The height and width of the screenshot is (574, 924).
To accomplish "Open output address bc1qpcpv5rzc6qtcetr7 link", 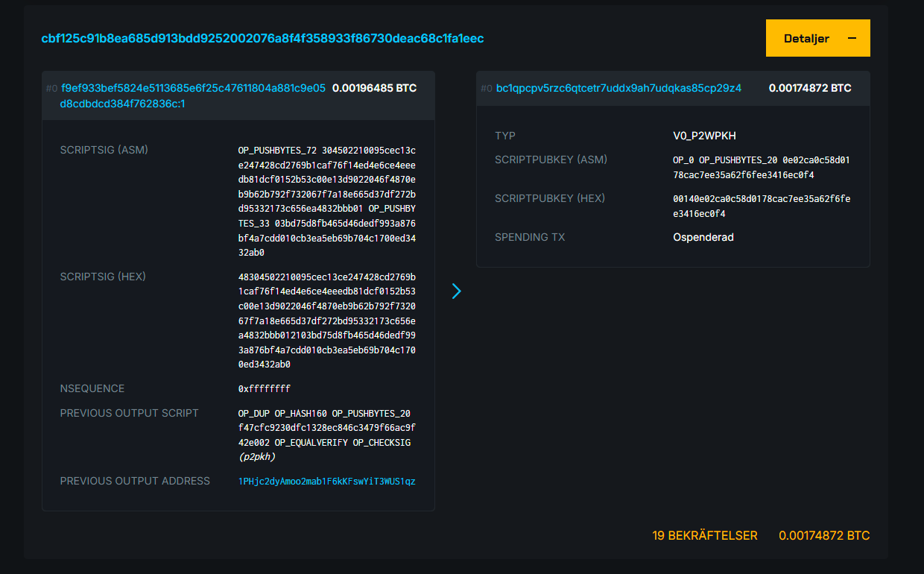I will pos(618,88).
